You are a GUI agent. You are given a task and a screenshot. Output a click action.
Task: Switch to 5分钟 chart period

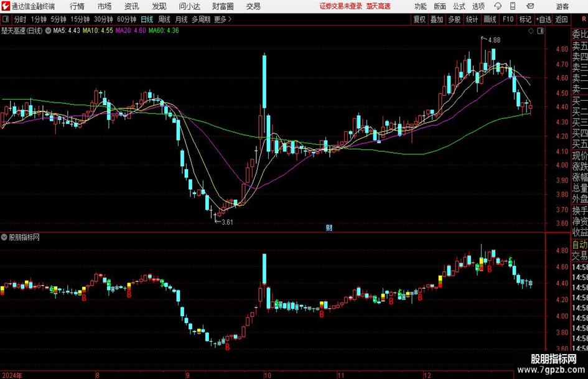58,19
